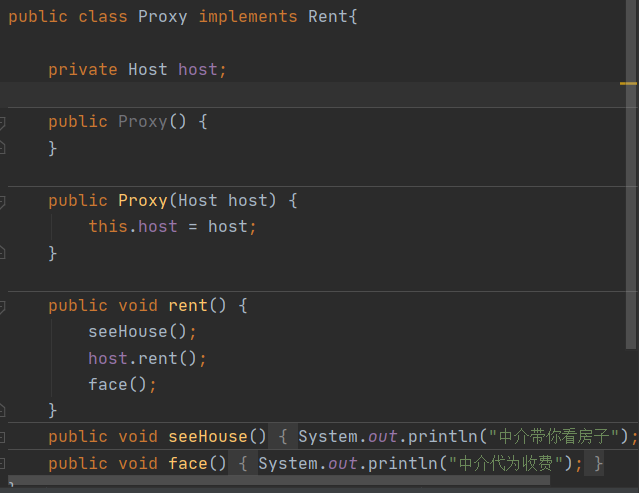639x493 pixels.
Task: Click the 'private' keyword
Action: [x=83, y=70]
